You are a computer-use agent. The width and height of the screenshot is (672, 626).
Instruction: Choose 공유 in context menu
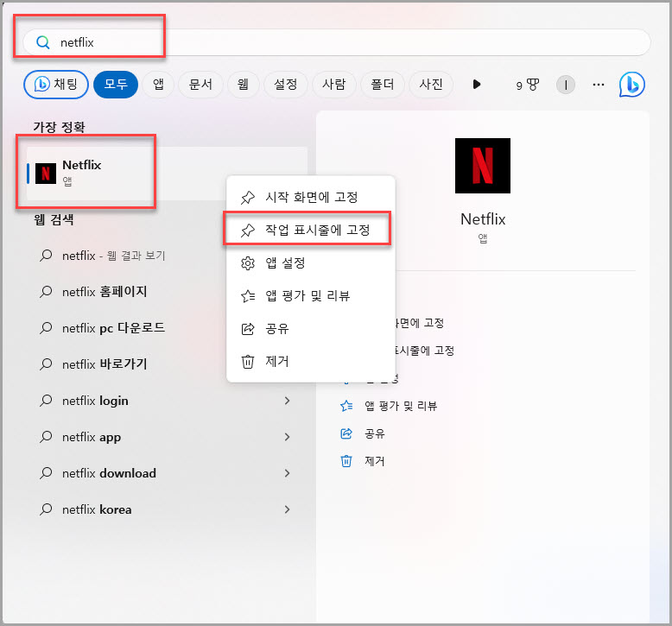pyautogui.click(x=311, y=329)
